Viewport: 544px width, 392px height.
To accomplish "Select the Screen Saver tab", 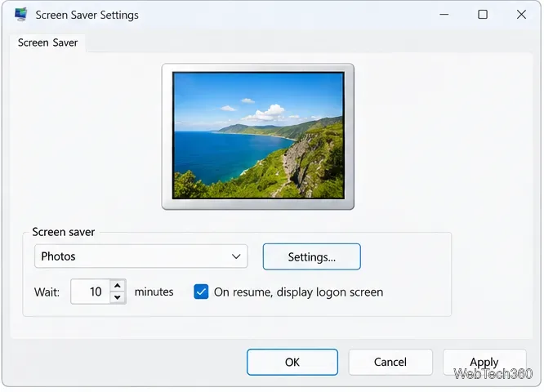I will [x=48, y=42].
